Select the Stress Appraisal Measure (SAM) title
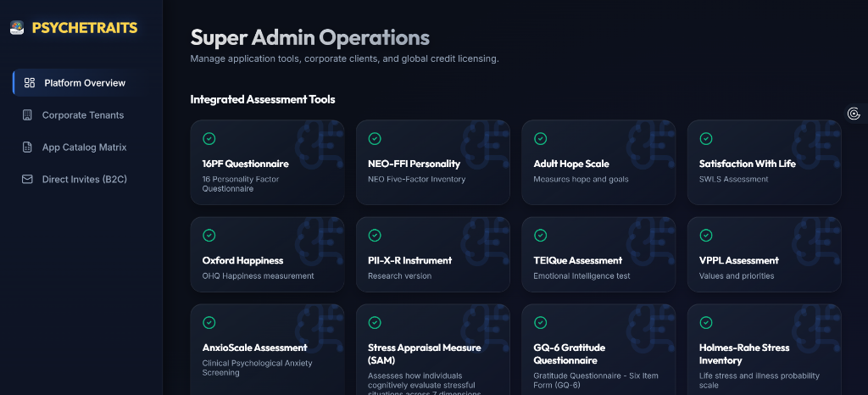 (424, 354)
